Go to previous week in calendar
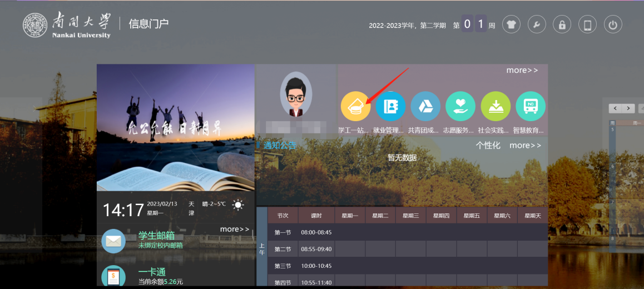 coord(615,108)
